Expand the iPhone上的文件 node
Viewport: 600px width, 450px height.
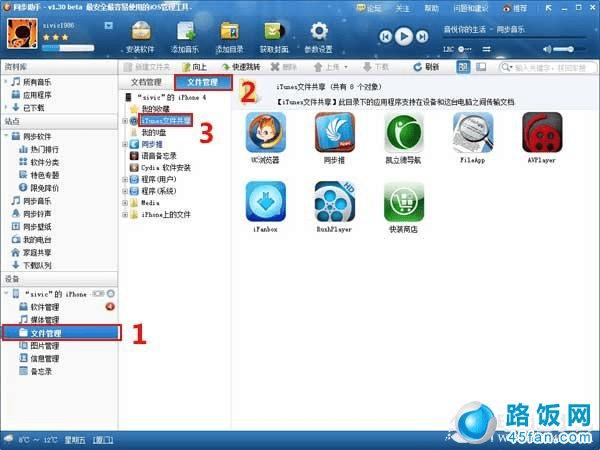[125, 215]
